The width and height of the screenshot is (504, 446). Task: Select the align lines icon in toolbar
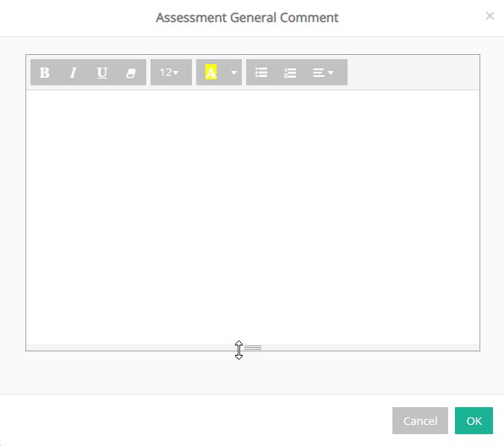point(319,73)
